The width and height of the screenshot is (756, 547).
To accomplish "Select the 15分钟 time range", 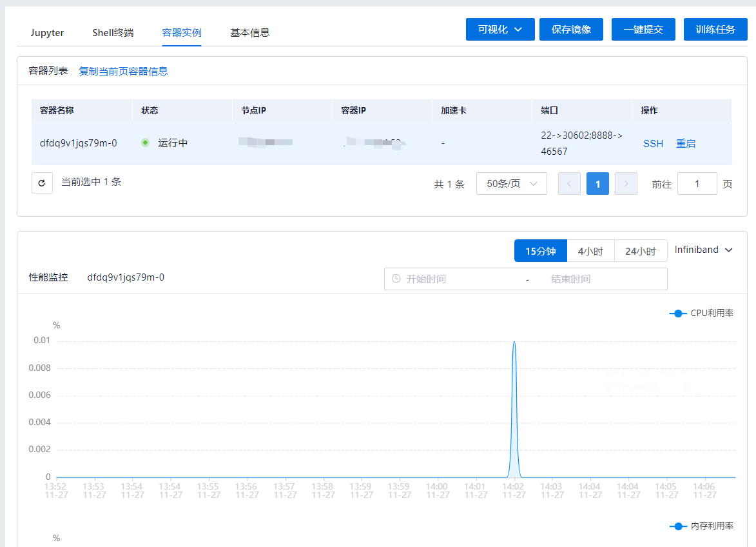I will tap(540, 251).
